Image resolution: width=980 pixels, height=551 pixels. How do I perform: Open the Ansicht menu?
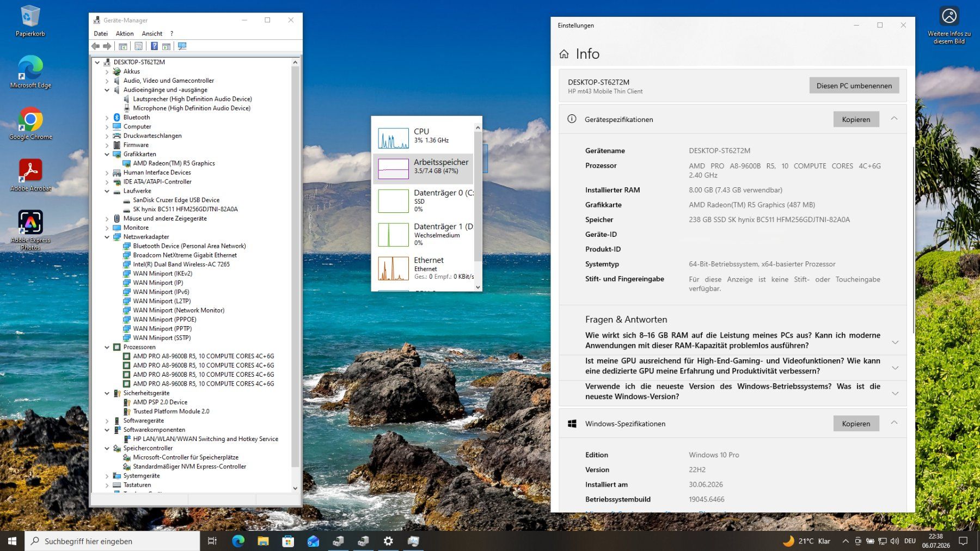[x=152, y=34]
